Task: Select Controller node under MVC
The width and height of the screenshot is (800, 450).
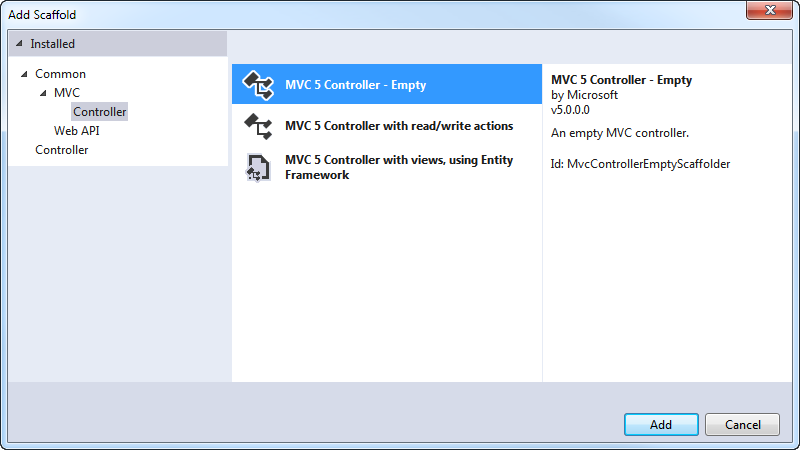Action: pos(100,112)
